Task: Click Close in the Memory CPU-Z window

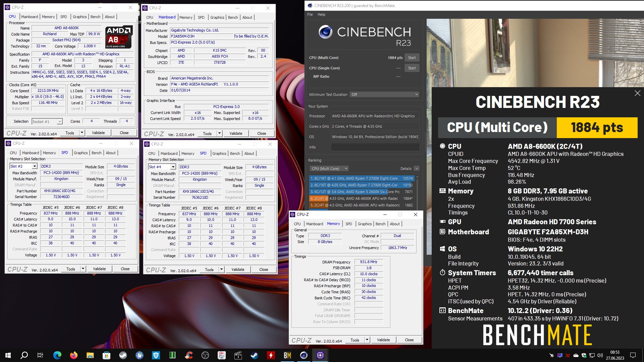Action: tap(409, 340)
